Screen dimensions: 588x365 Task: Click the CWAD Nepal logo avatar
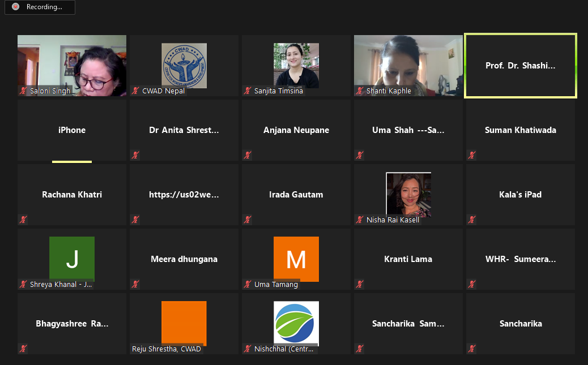(184, 65)
